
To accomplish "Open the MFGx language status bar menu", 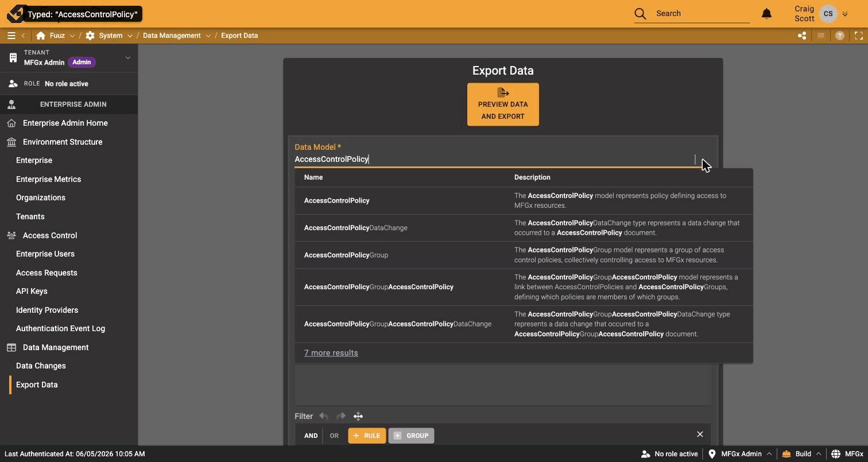I will click(x=848, y=454).
